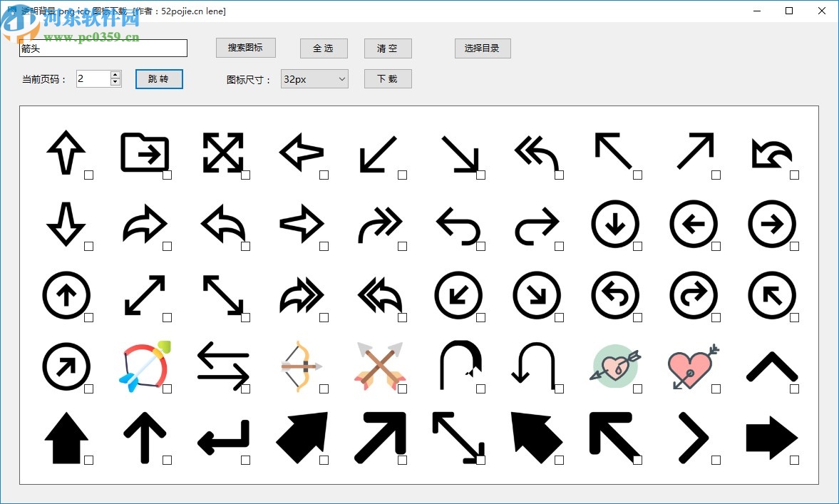Check the box for the up chevron icon

pos(794,389)
